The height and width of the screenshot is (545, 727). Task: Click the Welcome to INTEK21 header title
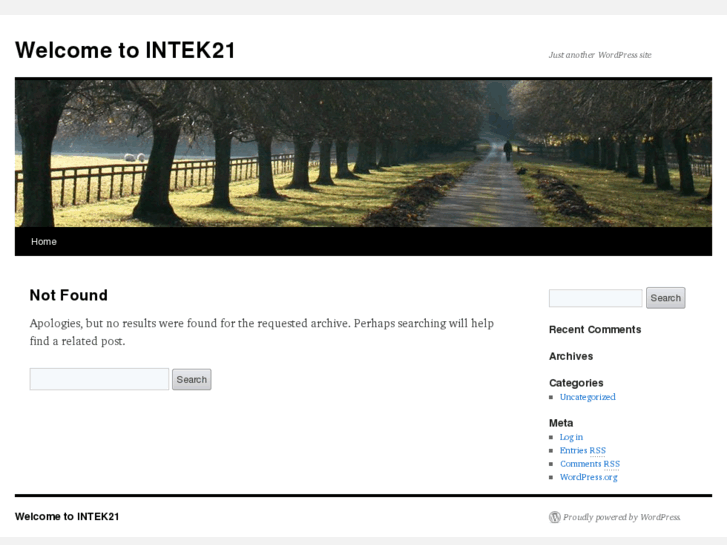pyautogui.click(x=125, y=50)
